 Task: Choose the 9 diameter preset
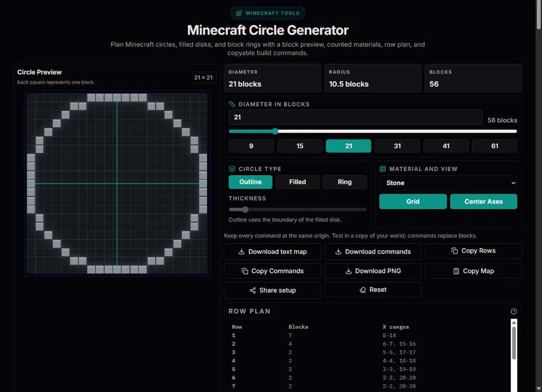[251, 146]
